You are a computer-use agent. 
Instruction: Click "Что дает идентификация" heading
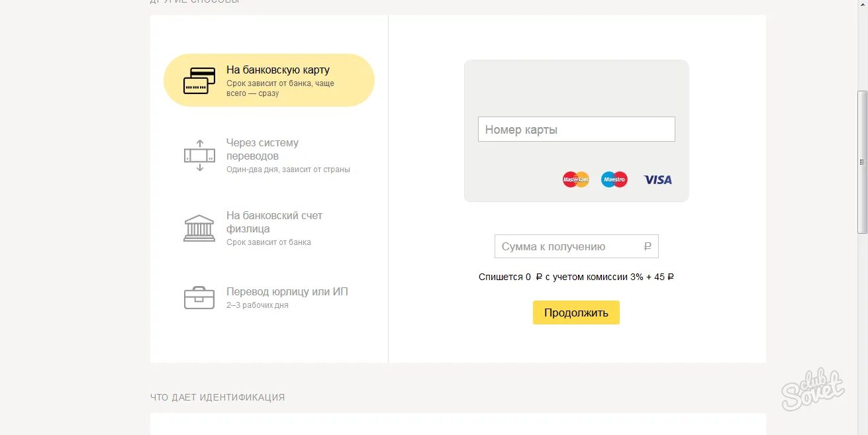click(217, 397)
